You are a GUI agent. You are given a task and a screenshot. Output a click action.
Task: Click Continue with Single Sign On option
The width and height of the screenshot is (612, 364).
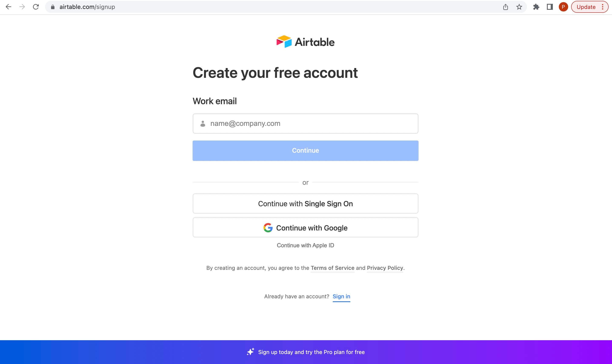tap(306, 204)
